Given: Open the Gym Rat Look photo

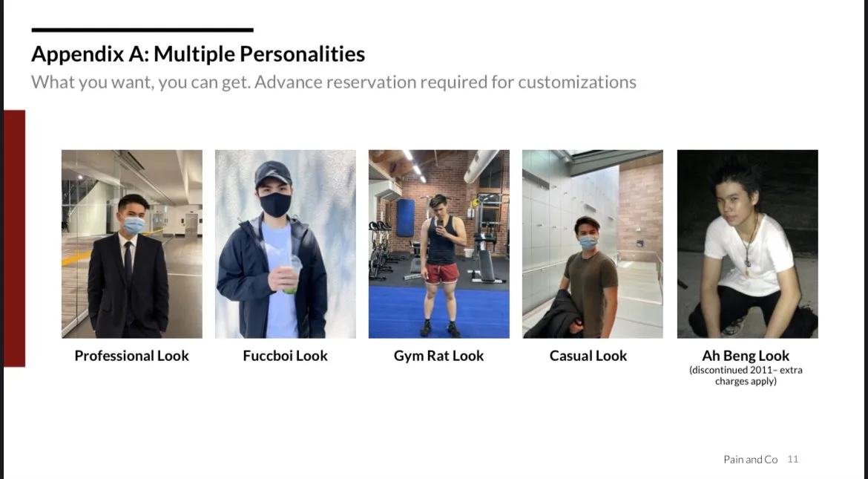Looking at the screenshot, I should click(x=439, y=244).
